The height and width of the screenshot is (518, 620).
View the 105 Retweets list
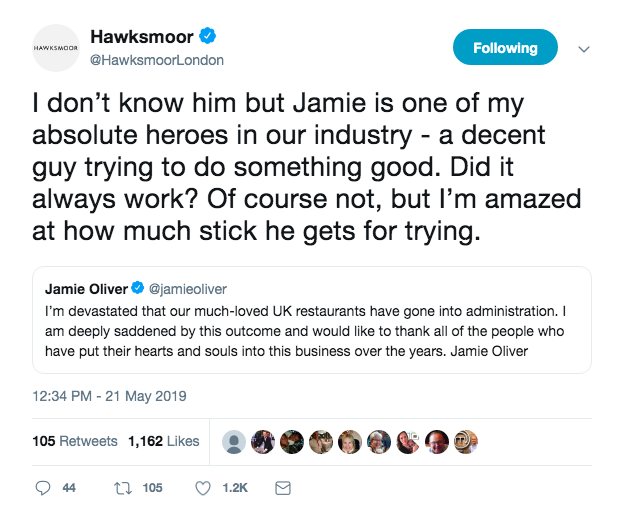[x=76, y=441]
